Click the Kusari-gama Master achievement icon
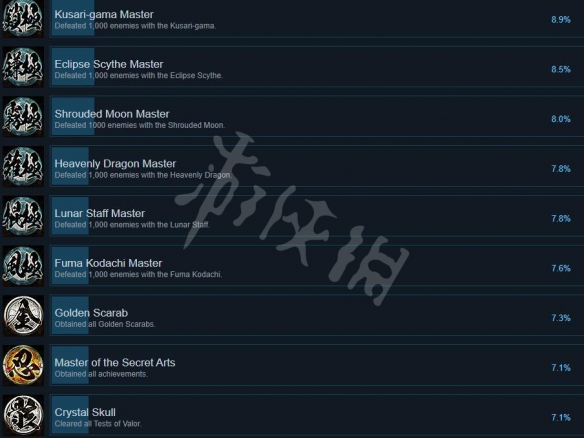 (23, 18)
